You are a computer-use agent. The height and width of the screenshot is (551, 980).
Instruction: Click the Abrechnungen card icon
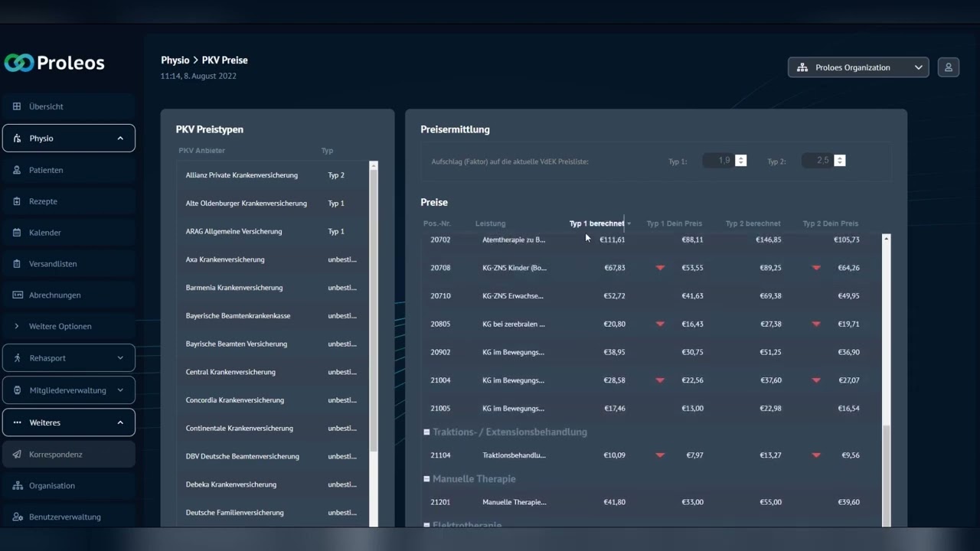tap(17, 295)
